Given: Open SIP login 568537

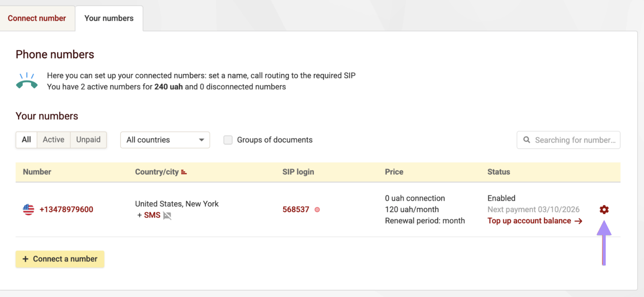Looking at the screenshot, I should coord(295,210).
